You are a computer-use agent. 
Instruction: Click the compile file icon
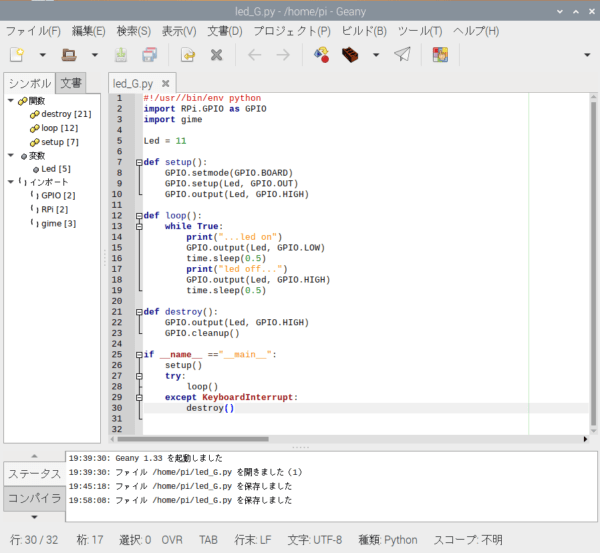pyautogui.click(x=321, y=55)
